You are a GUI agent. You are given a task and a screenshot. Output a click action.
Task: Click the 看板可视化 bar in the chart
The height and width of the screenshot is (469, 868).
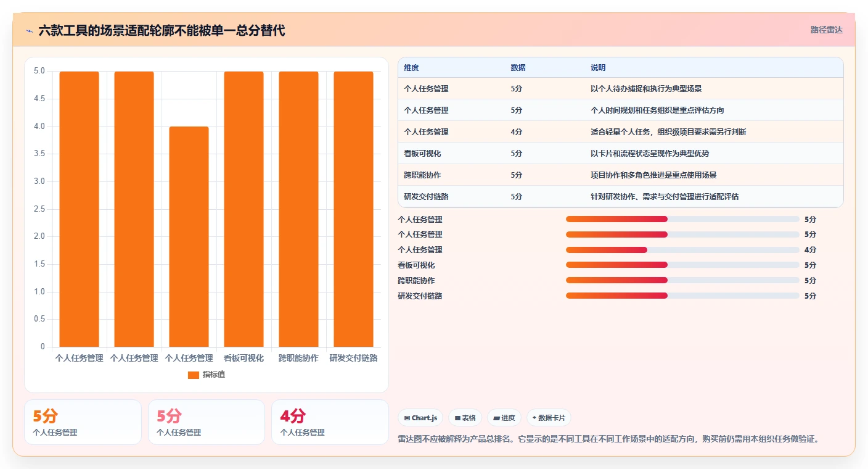coord(244,209)
